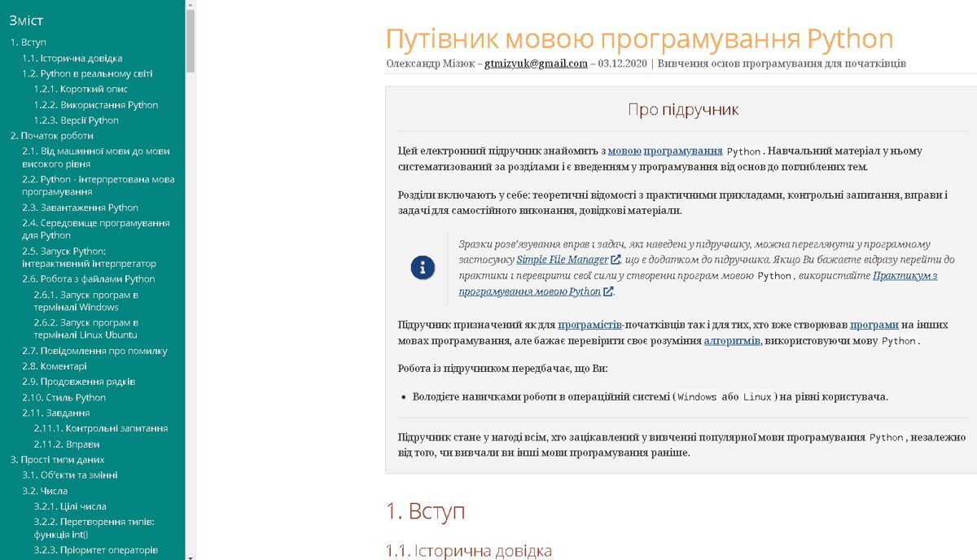Image resolution: width=977 pixels, height=560 pixels.
Task: Click the Про підручник heading
Action: coord(683,109)
